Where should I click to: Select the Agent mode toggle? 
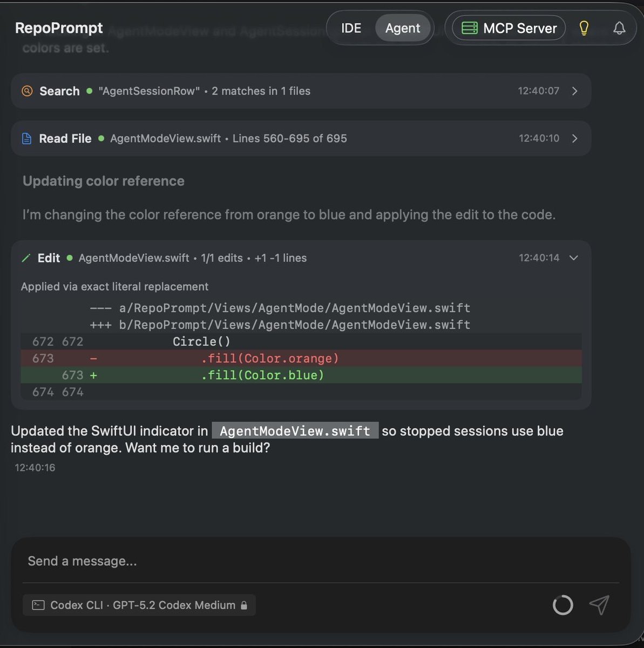[x=403, y=28]
